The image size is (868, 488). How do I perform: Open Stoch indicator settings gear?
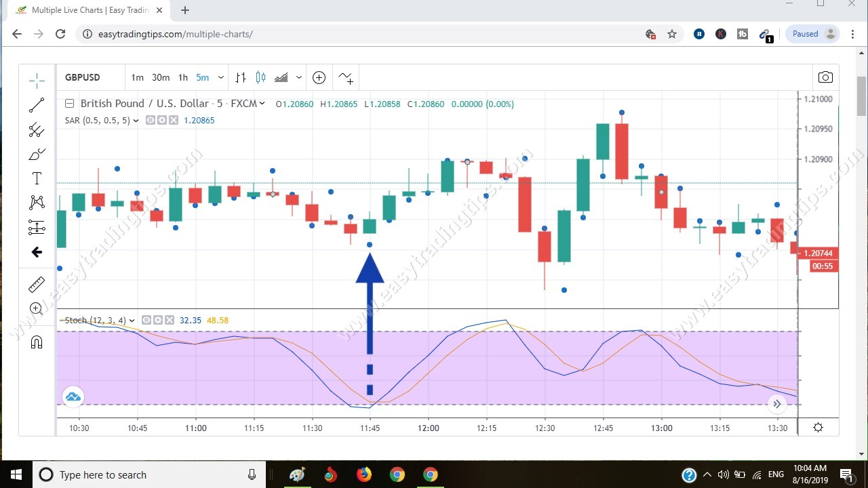tap(157, 320)
